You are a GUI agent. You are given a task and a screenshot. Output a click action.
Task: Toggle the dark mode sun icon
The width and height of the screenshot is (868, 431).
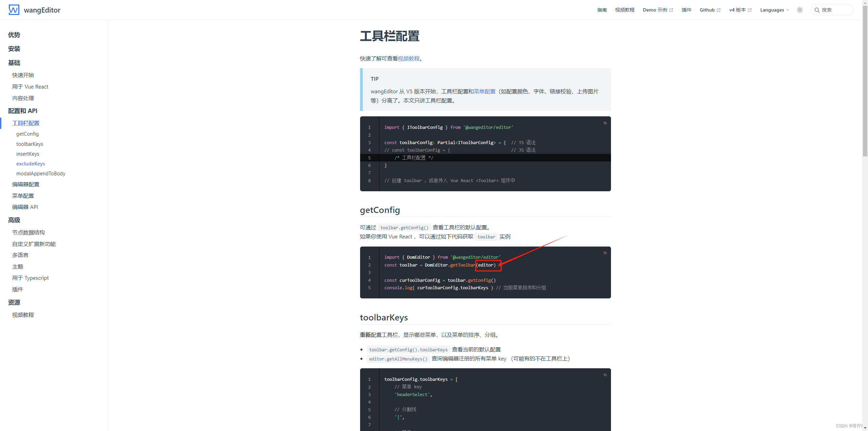pyautogui.click(x=800, y=10)
